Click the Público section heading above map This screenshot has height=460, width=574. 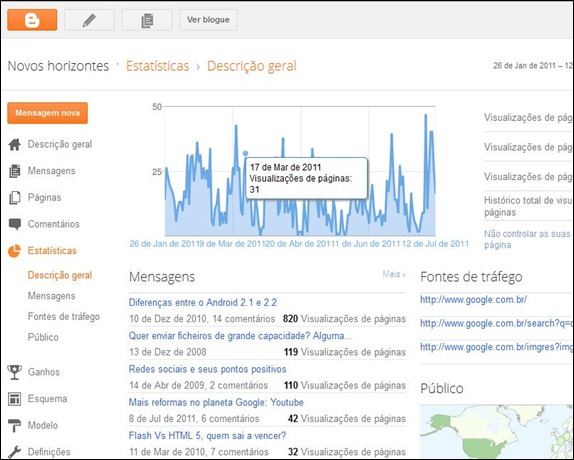[x=442, y=389]
